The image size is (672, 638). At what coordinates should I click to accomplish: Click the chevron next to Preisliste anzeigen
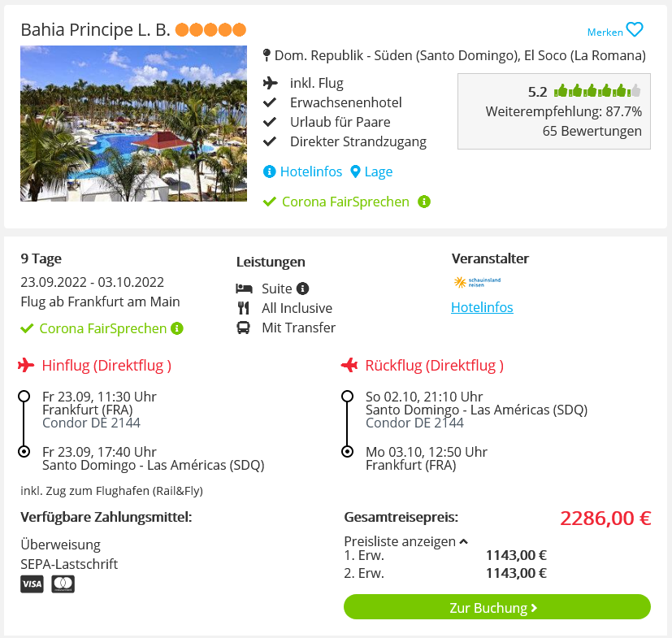click(x=464, y=541)
